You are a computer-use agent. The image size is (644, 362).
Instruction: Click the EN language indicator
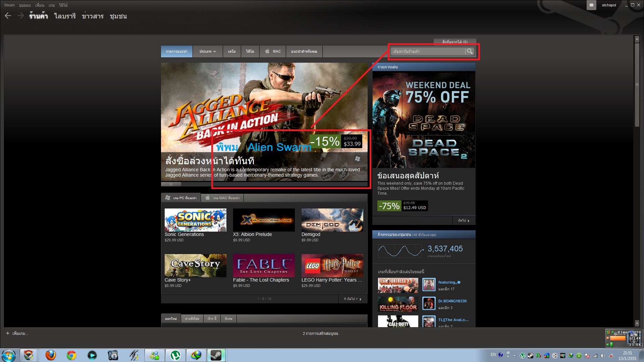[493, 355]
